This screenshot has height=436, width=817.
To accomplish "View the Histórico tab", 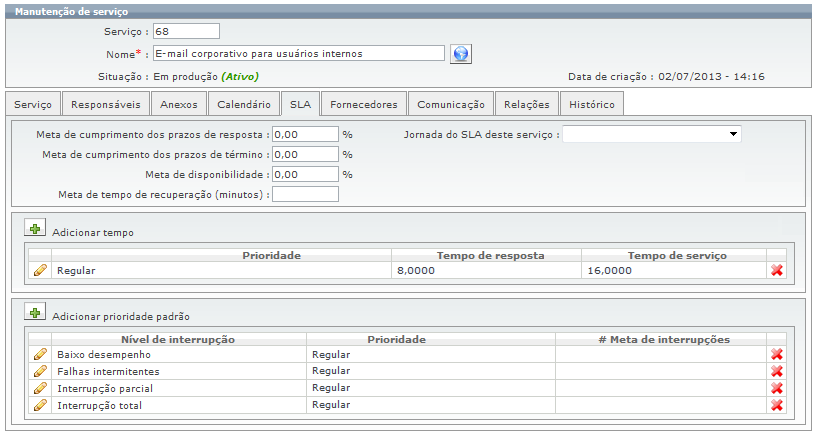I will [591, 104].
